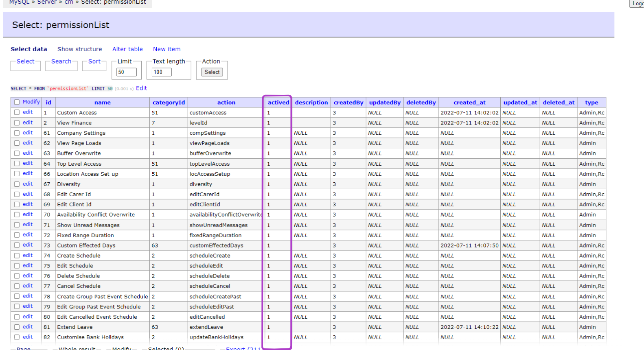644x350 pixels.
Task: Sort by the type column header
Action: coord(591,103)
